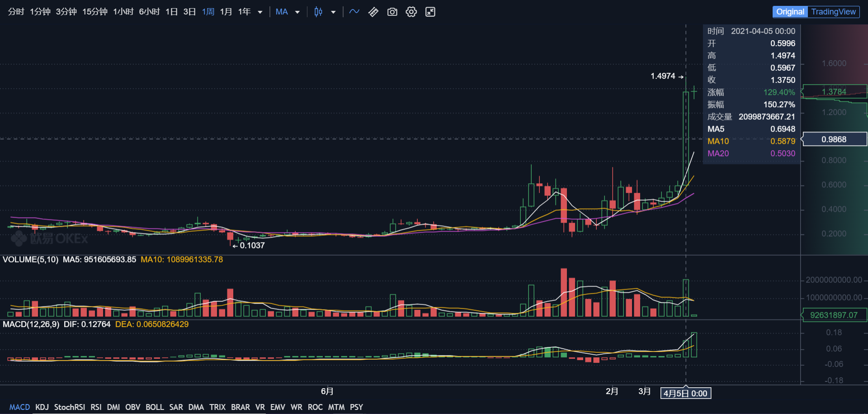Viewport: 868px width, 414px height.
Task: Select the 15分钟 timeframe
Action: click(x=94, y=12)
